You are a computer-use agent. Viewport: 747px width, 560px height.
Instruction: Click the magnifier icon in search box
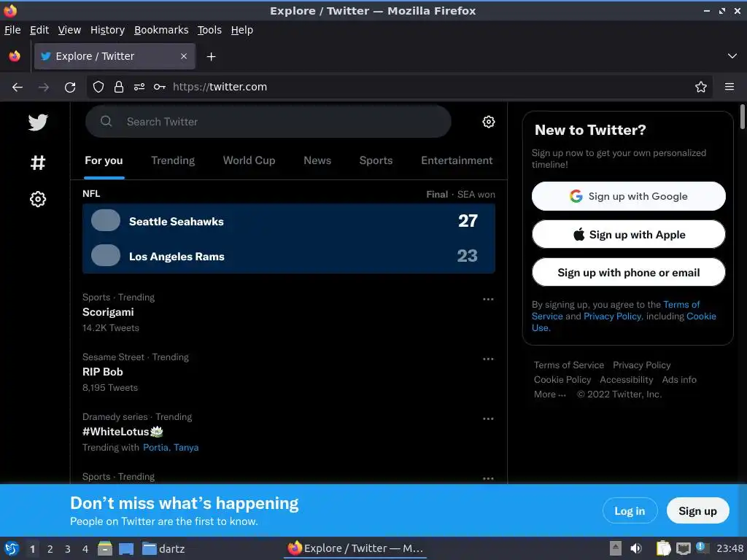[x=107, y=122]
